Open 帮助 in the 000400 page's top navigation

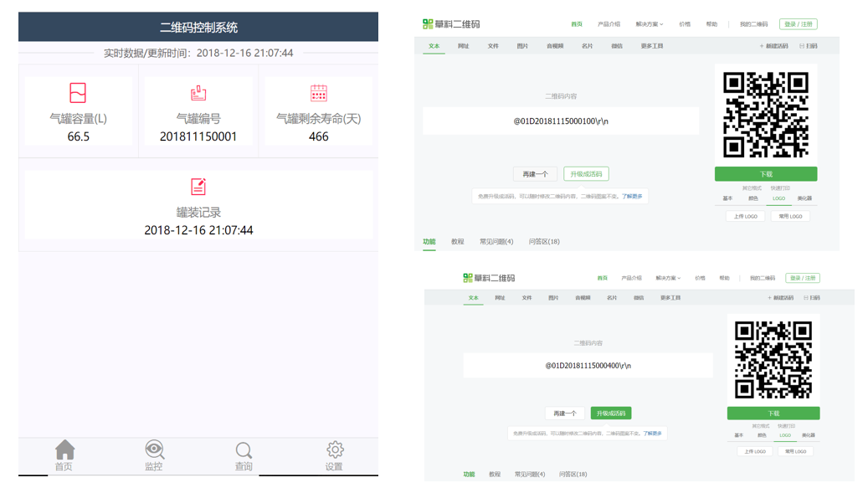click(725, 278)
